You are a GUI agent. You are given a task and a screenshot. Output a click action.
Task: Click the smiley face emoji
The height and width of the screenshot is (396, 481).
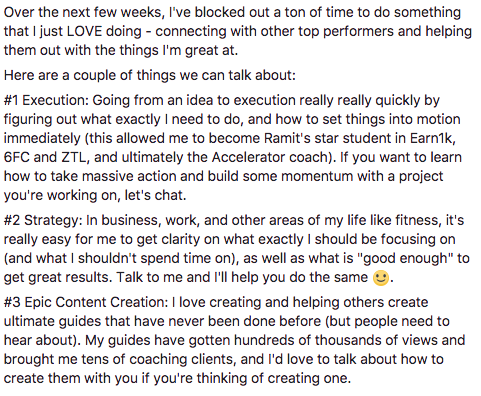[x=381, y=278]
